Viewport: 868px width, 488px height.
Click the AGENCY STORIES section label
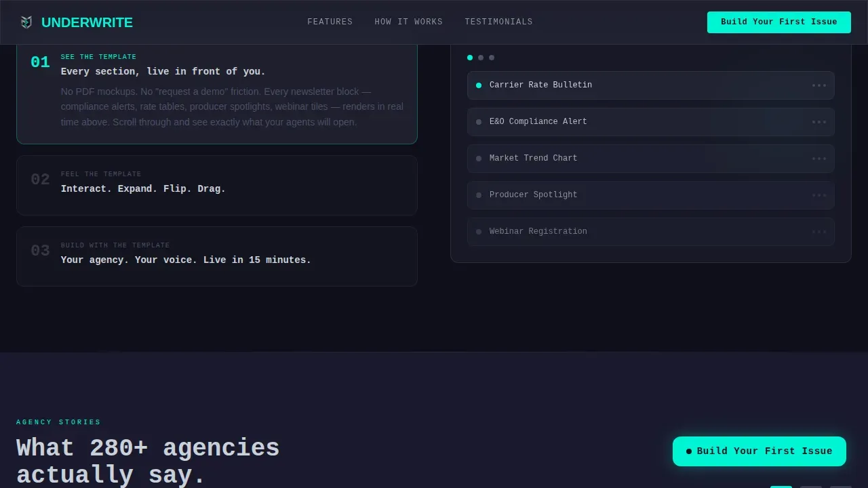pyautogui.click(x=58, y=422)
